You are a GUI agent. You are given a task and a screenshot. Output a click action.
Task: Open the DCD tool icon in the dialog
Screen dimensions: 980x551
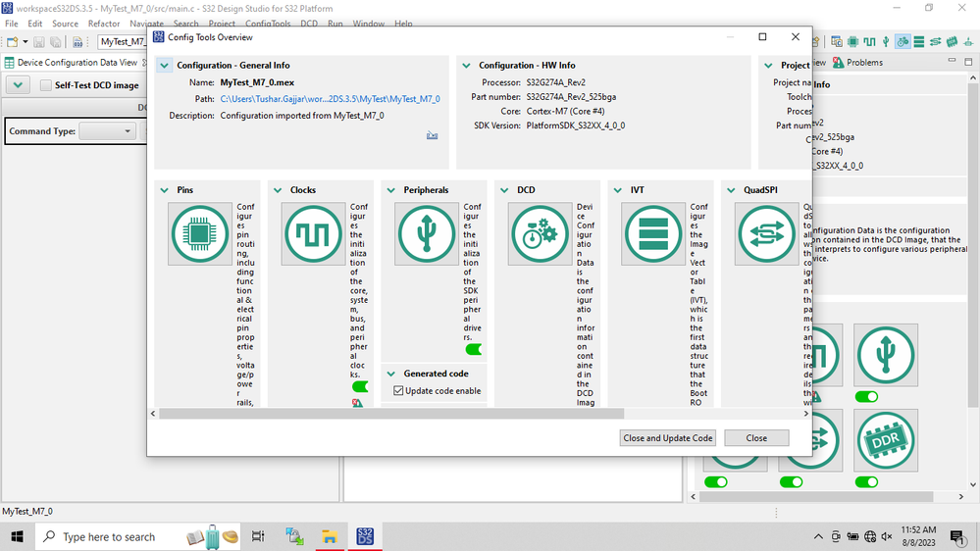coord(540,233)
